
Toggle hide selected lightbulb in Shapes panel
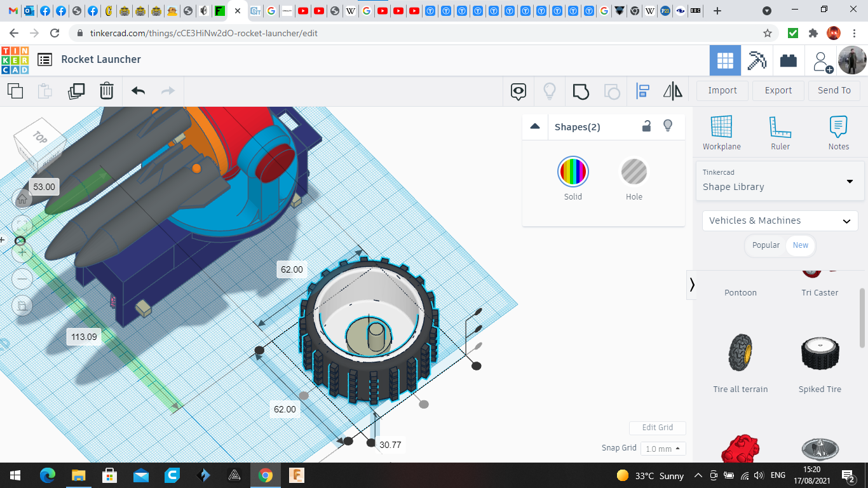click(668, 126)
